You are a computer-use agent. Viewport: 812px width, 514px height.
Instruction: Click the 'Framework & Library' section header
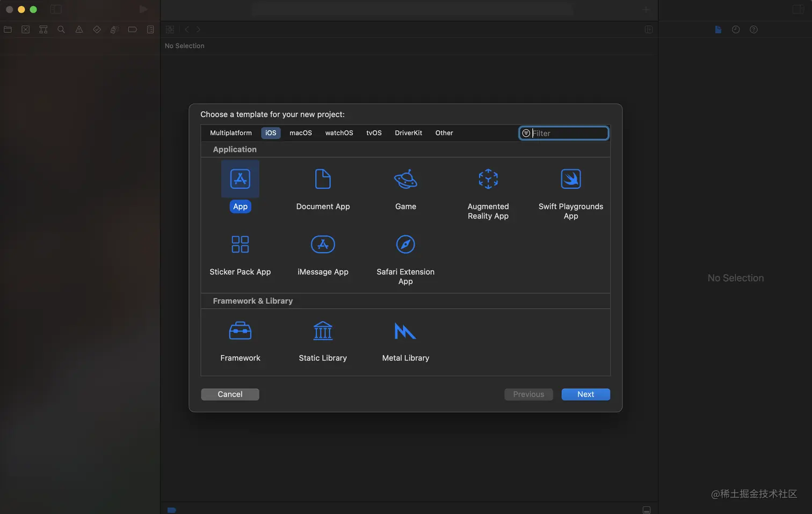[x=252, y=301]
